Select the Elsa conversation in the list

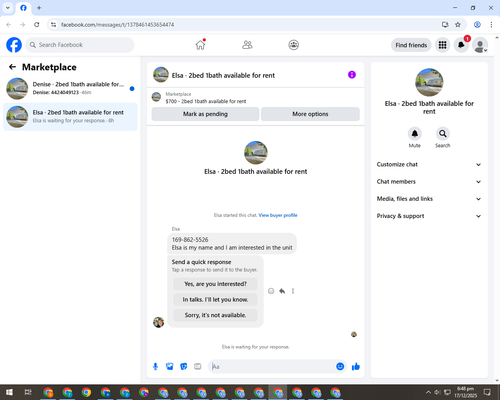click(x=70, y=117)
